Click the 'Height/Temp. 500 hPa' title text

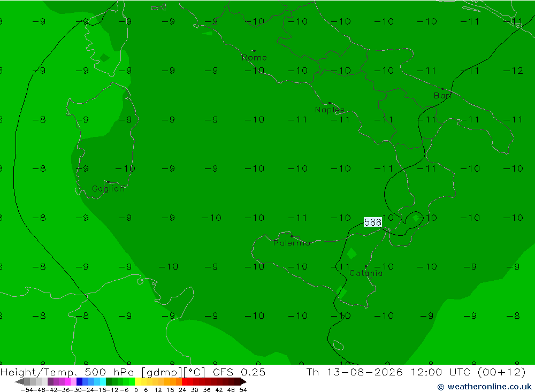(68, 372)
